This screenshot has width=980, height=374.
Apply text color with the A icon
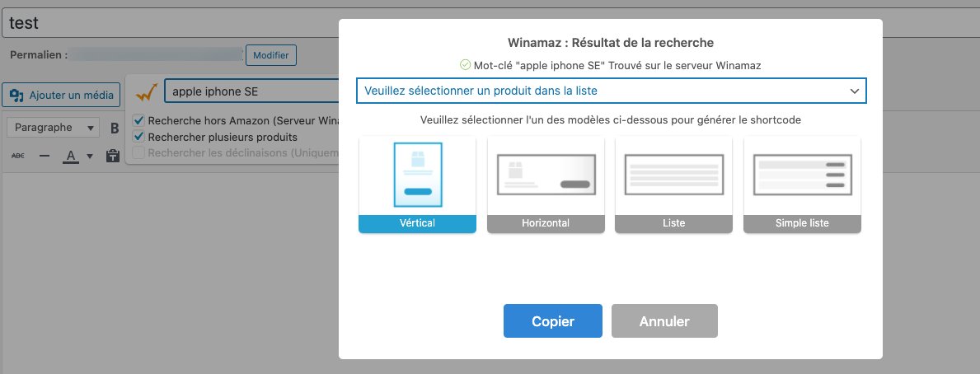point(71,156)
